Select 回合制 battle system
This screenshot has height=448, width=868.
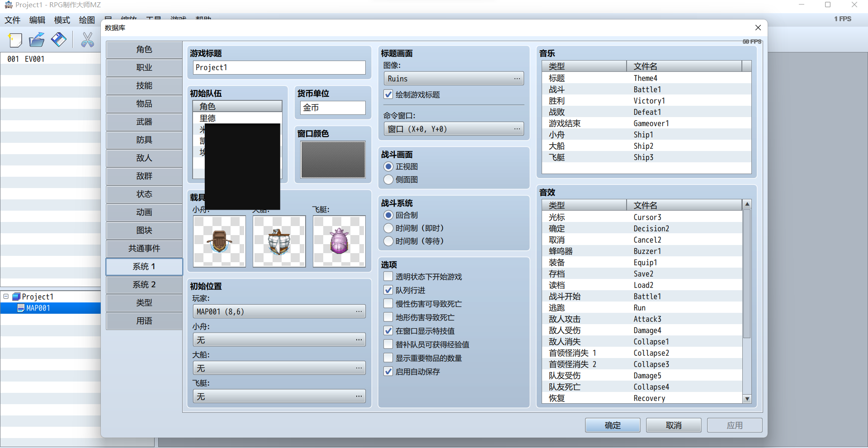388,215
